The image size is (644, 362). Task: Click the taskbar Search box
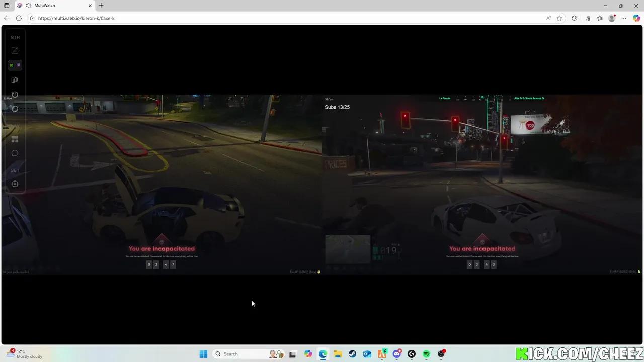point(249,354)
